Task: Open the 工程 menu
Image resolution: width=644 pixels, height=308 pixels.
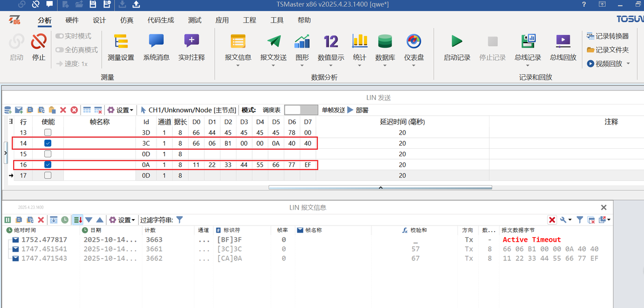Action: coord(249,20)
